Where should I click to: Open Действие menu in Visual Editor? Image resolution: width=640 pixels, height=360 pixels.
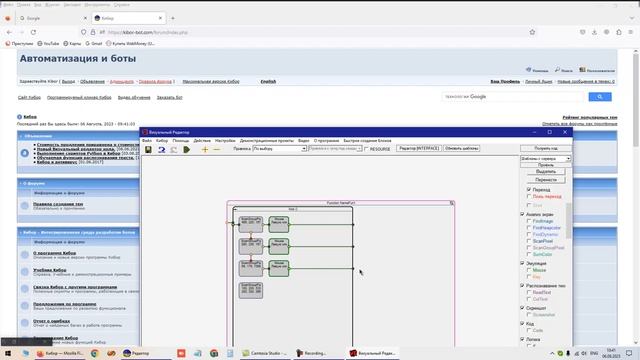pos(202,140)
